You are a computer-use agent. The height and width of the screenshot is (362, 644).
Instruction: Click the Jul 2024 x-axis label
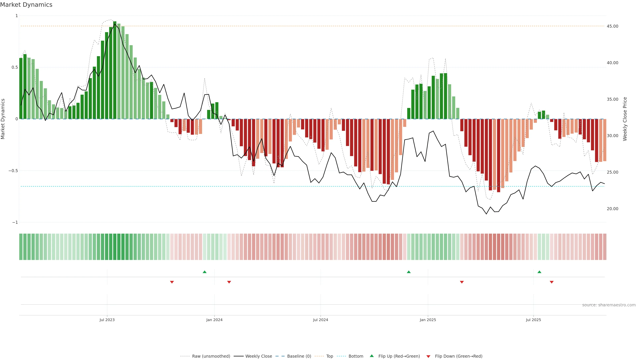320,320
